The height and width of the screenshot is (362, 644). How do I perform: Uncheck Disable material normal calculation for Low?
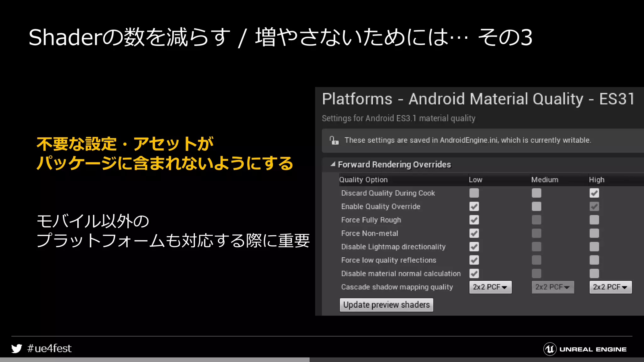click(474, 273)
